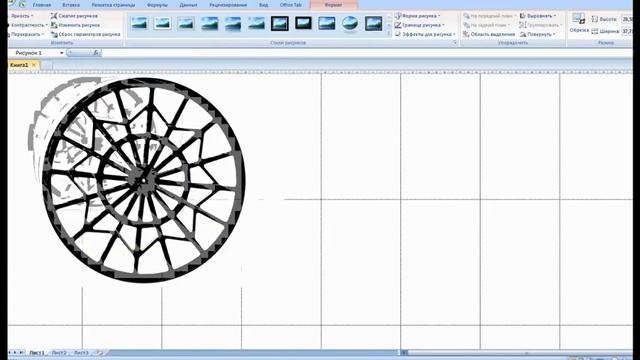Viewport: 640px width, 360px height.
Task: Apply the last visible picture style thumbnail
Action: (373, 23)
